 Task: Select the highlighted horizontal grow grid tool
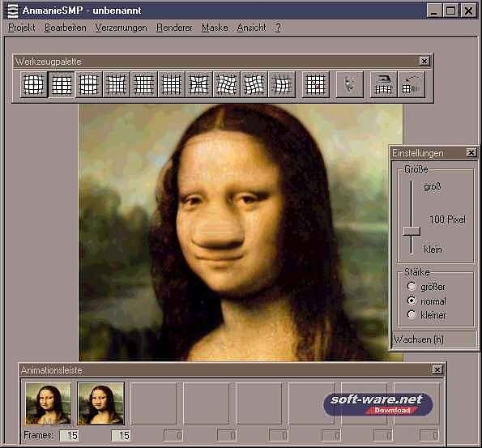(x=62, y=84)
